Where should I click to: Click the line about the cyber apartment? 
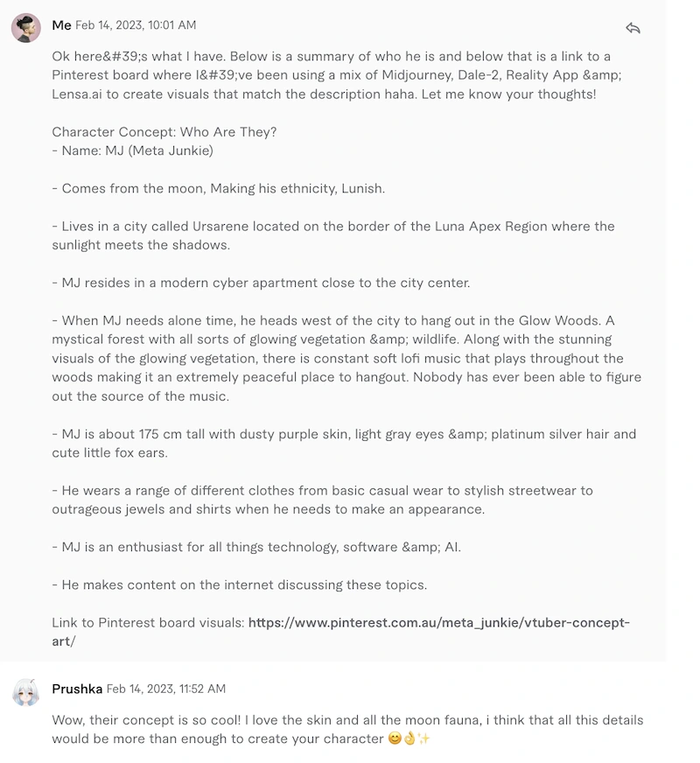262,283
